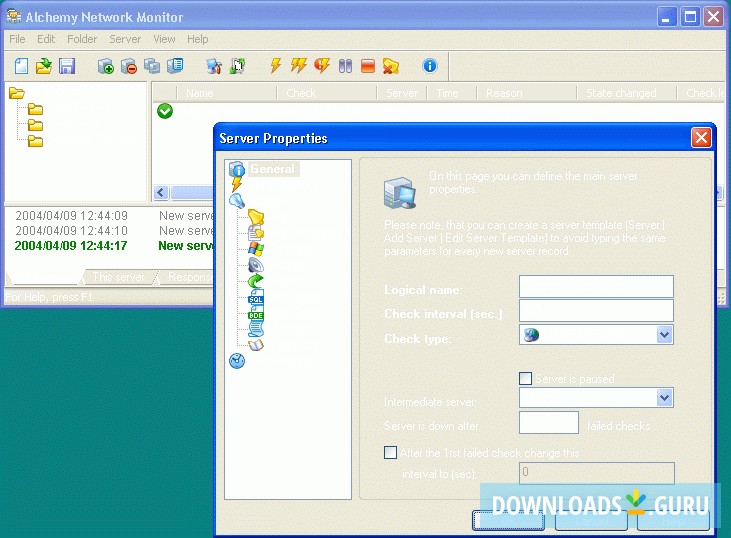Click the blue info About toolbar icon
Image resolution: width=731 pixels, height=538 pixels.
430,66
